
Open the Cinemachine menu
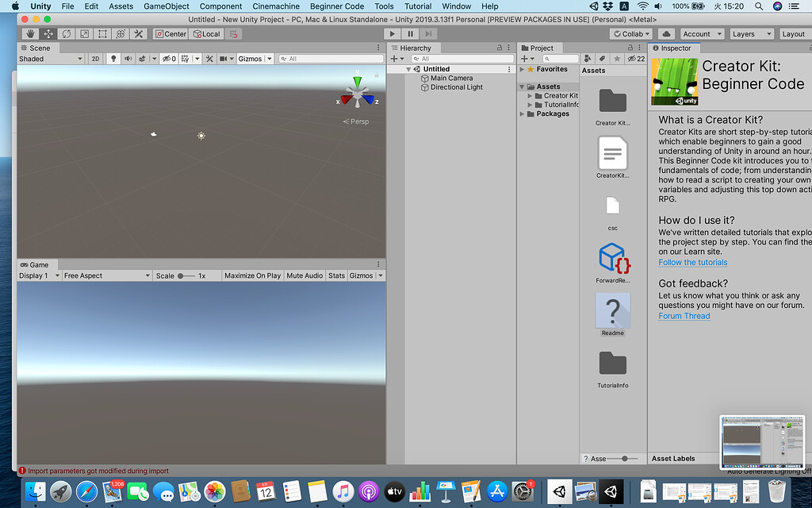click(275, 6)
